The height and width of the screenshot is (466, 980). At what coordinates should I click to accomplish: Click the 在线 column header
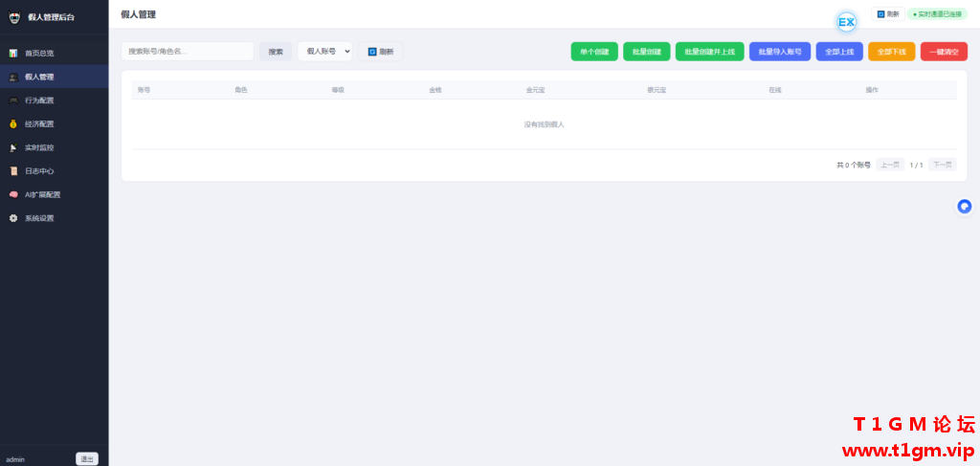click(775, 90)
